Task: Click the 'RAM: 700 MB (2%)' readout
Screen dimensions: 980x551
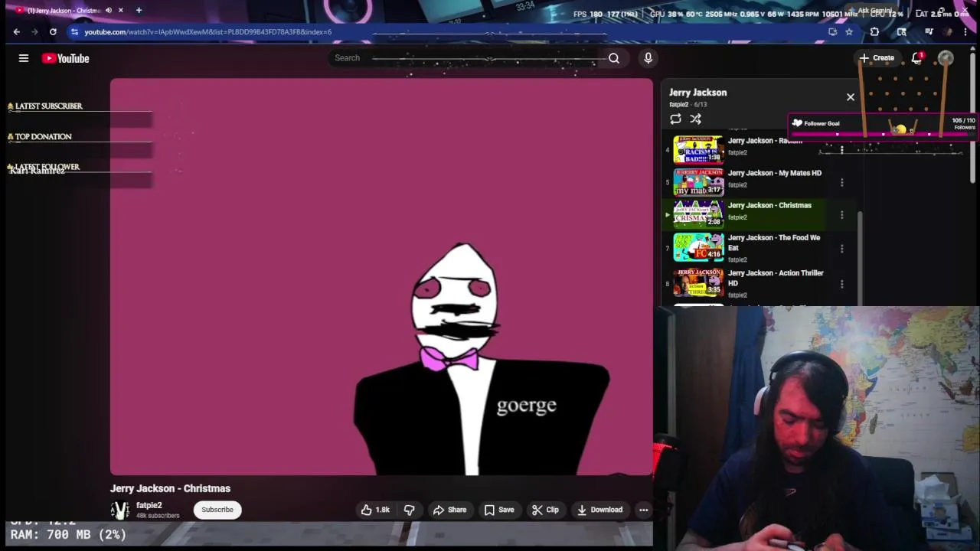Action: (68, 535)
